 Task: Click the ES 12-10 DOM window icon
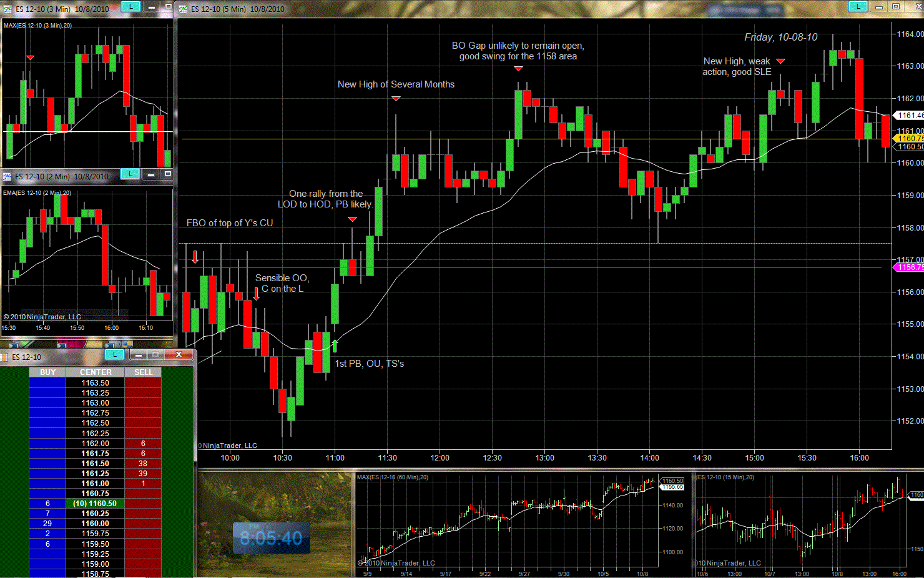pos(4,357)
